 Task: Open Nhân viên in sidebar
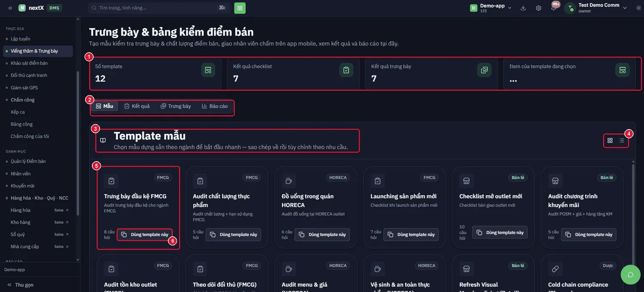tap(39, 174)
